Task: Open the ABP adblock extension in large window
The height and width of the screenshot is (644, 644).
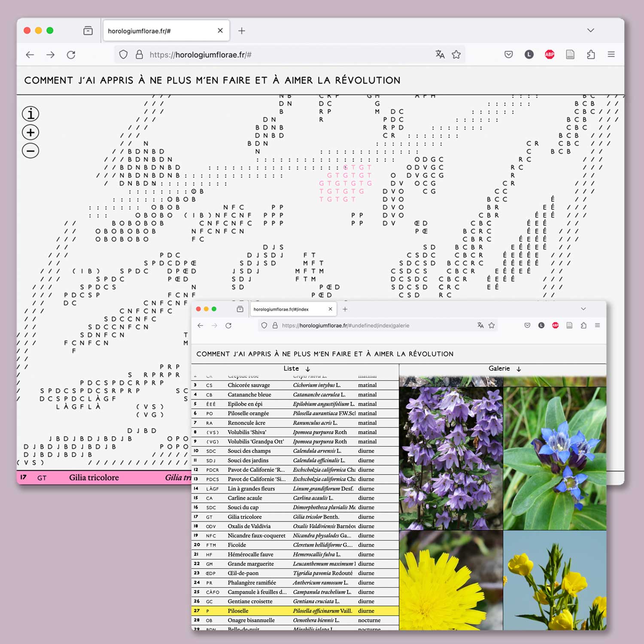Action: (x=550, y=55)
